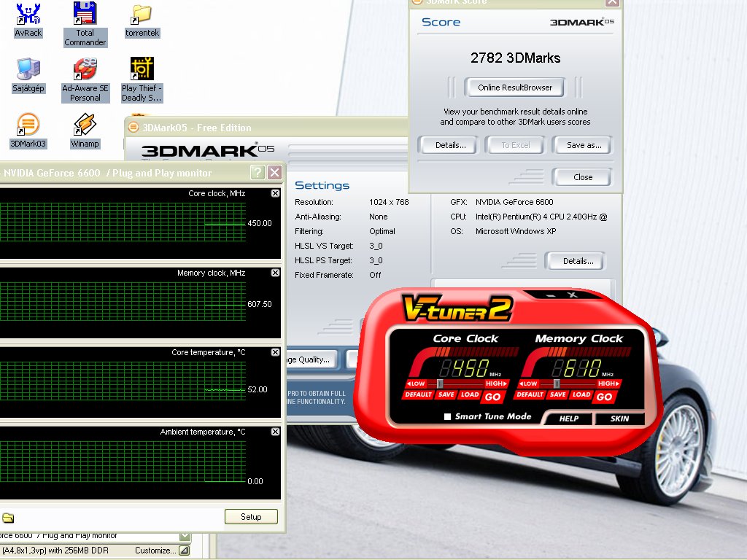Close the Core clock graph panel

click(x=275, y=193)
